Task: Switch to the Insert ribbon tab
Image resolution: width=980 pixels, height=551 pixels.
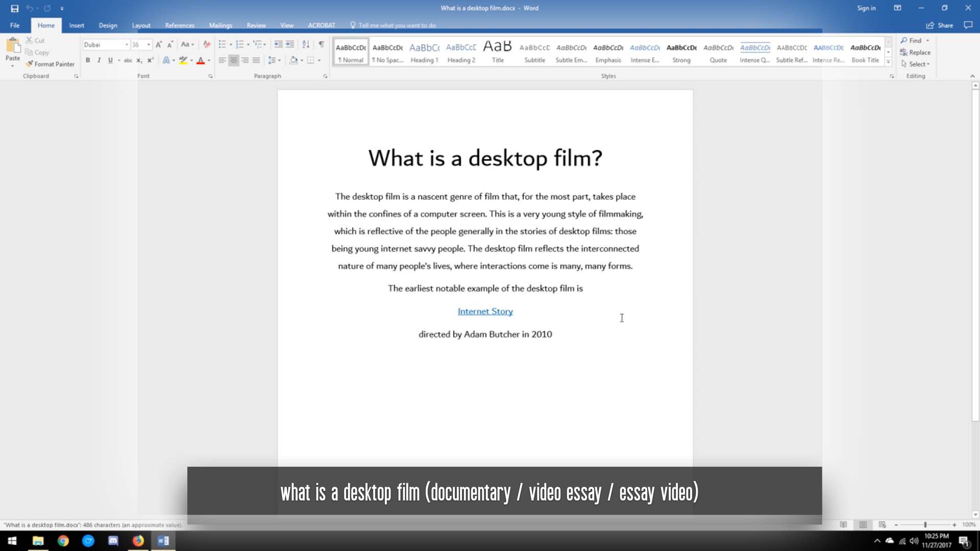Action: 77,26
